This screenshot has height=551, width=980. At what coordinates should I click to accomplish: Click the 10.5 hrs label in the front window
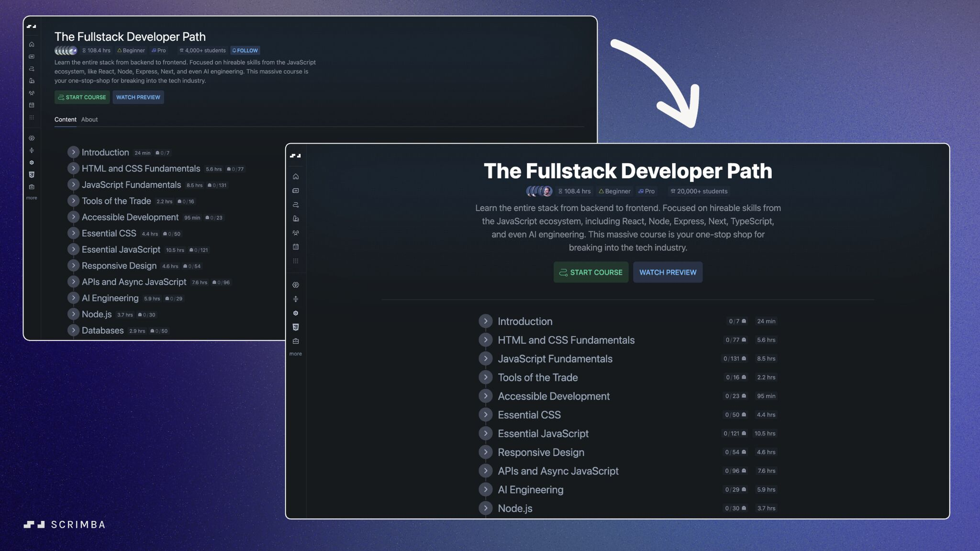coord(765,433)
